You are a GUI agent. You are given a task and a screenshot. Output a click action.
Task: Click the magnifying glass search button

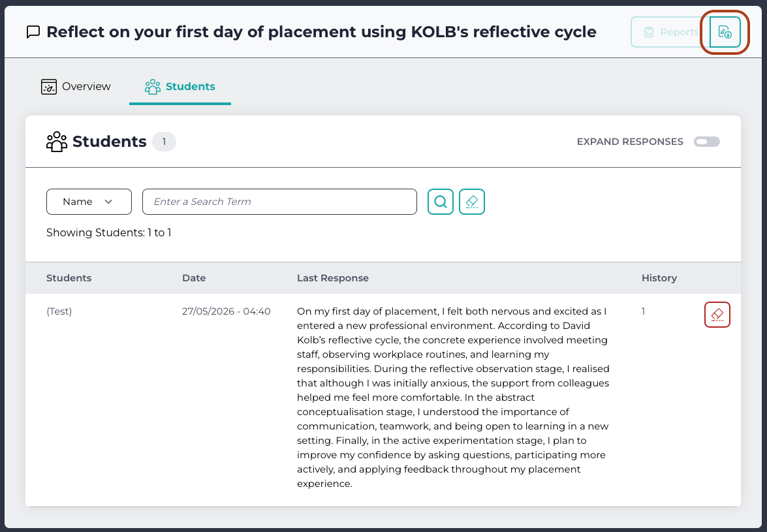coord(440,202)
